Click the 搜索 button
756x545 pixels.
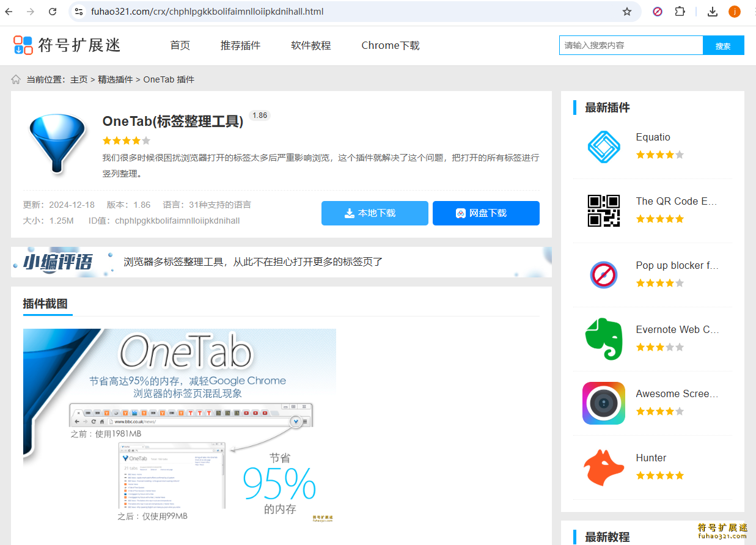click(723, 45)
